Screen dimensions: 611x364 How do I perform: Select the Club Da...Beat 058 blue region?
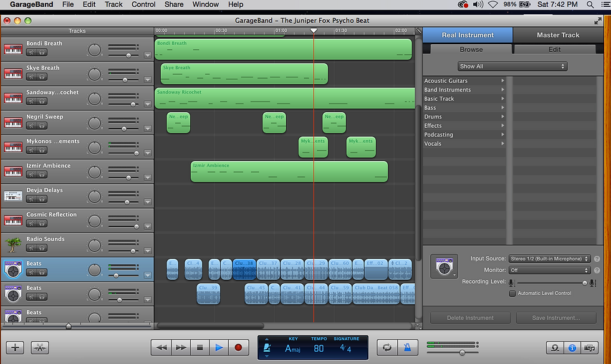[x=376, y=294]
